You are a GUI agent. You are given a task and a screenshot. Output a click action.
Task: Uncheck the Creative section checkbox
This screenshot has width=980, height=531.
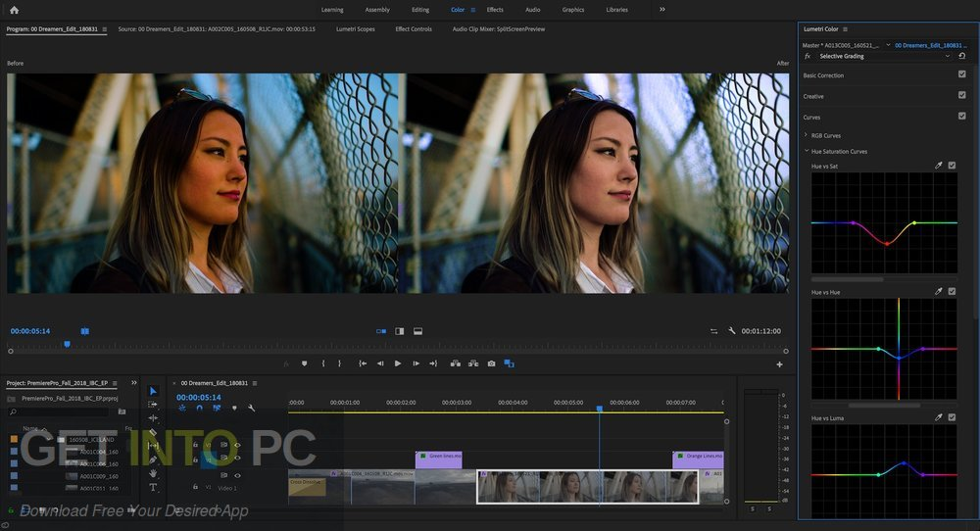pos(961,95)
